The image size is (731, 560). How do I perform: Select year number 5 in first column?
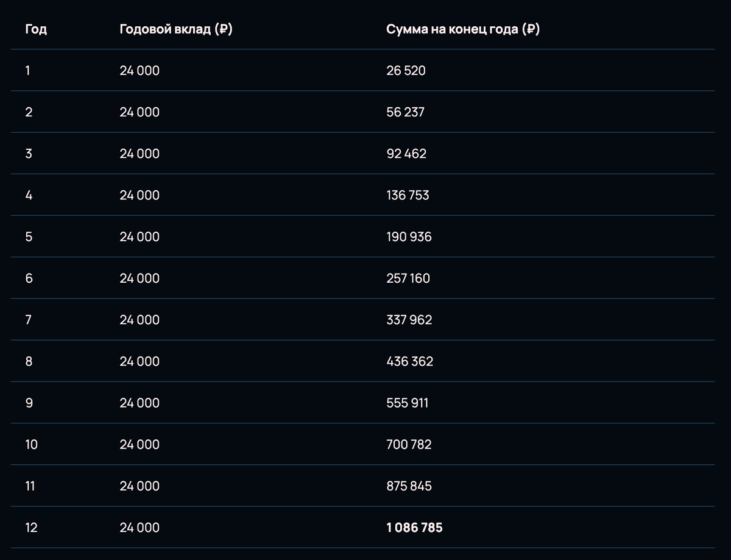(29, 236)
